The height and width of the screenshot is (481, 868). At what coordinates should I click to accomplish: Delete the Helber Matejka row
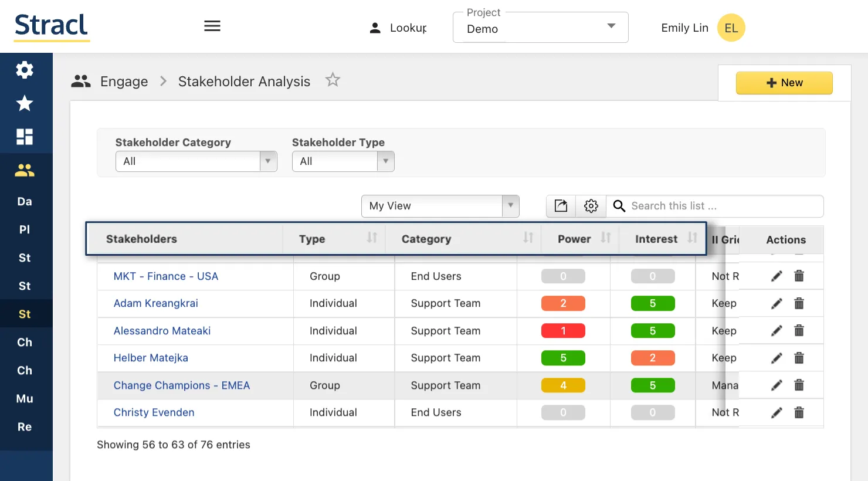coord(799,358)
